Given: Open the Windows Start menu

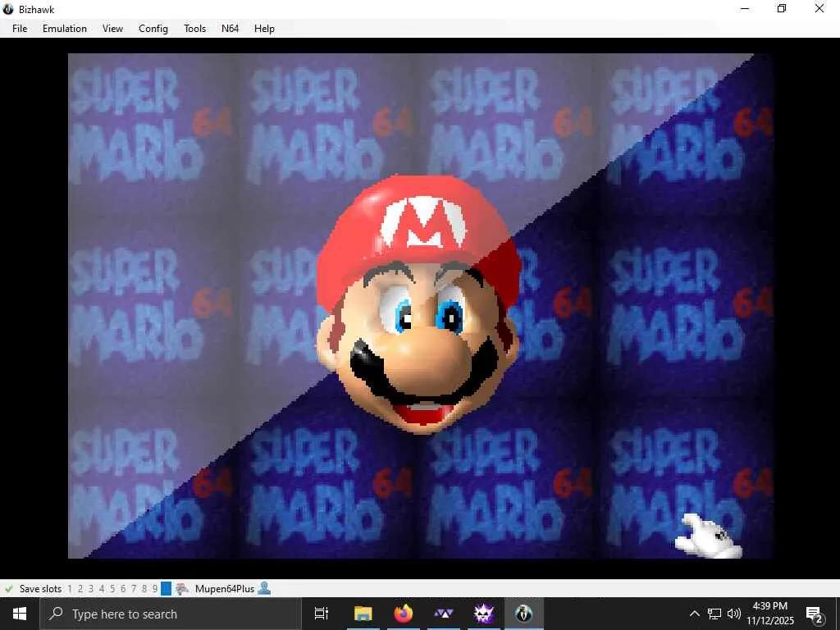Looking at the screenshot, I should [20, 614].
